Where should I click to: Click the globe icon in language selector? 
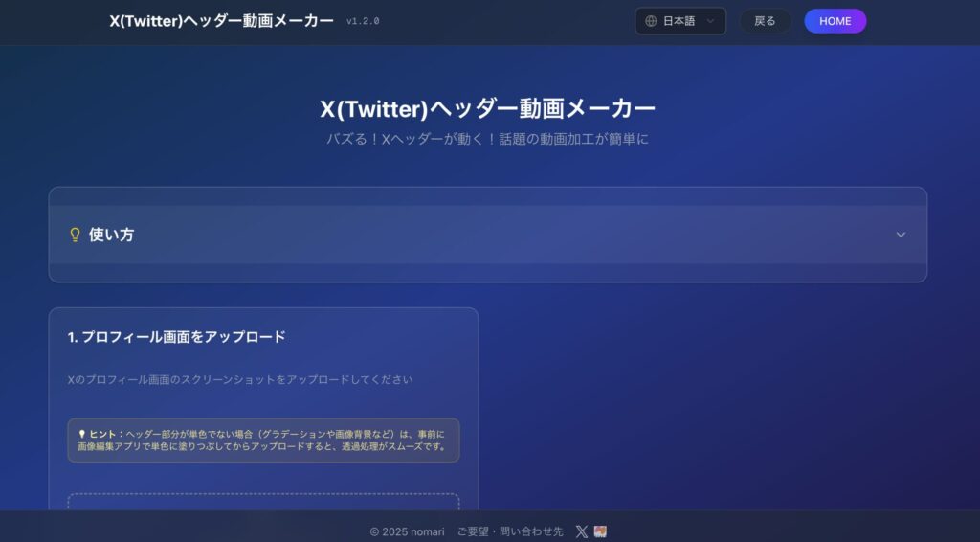point(651,21)
